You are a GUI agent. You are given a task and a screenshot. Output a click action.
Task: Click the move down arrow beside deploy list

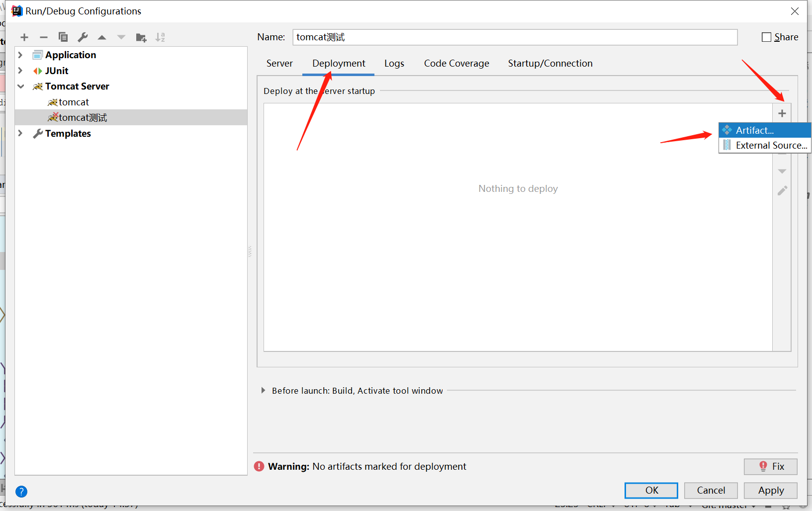pos(782,171)
